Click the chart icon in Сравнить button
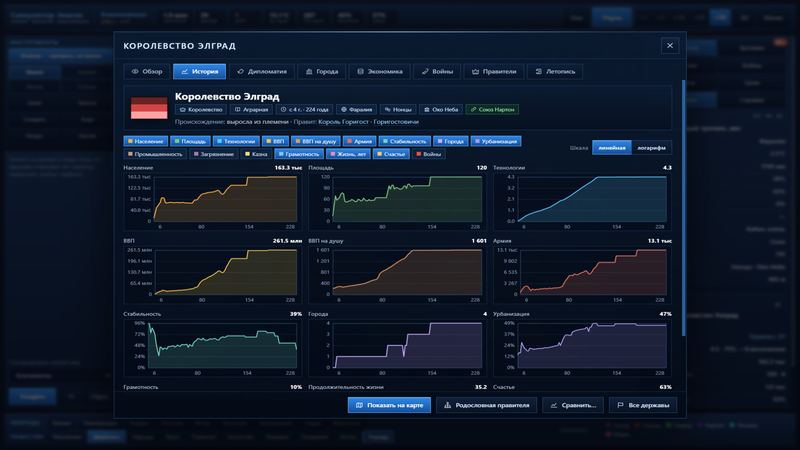The image size is (800, 450). click(x=554, y=405)
